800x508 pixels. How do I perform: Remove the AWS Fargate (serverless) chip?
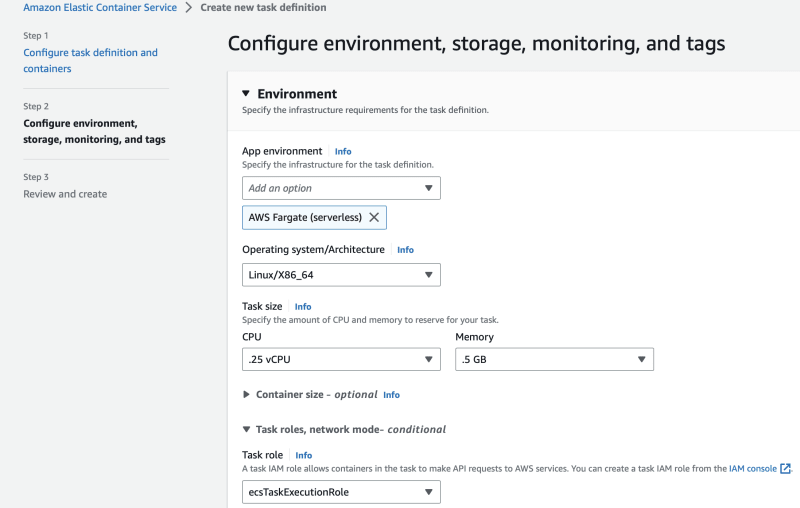[x=374, y=217]
